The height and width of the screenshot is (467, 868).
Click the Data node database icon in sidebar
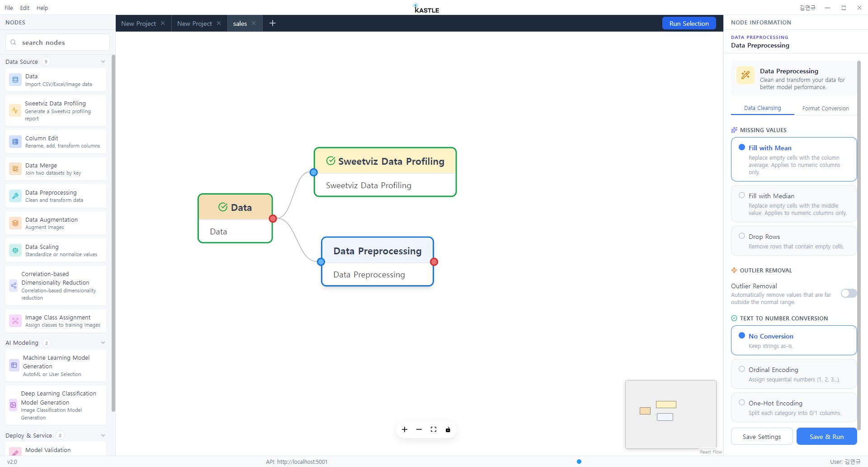[x=15, y=80]
